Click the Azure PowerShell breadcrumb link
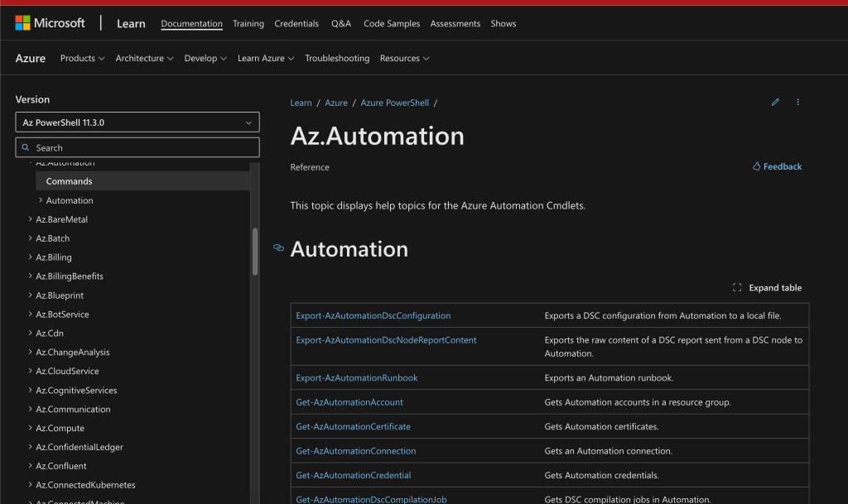 [394, 103]
